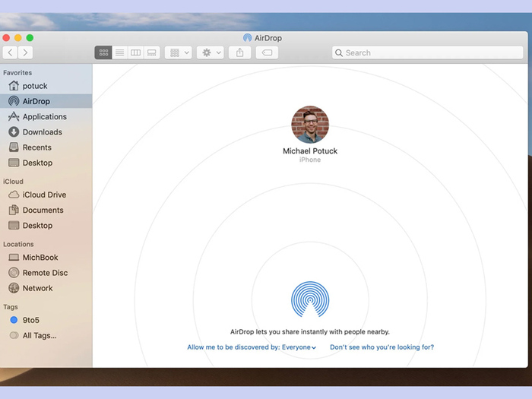Select the blue 9to5 tag dot
The image size is (532, 399).
(x=14, y=320)
